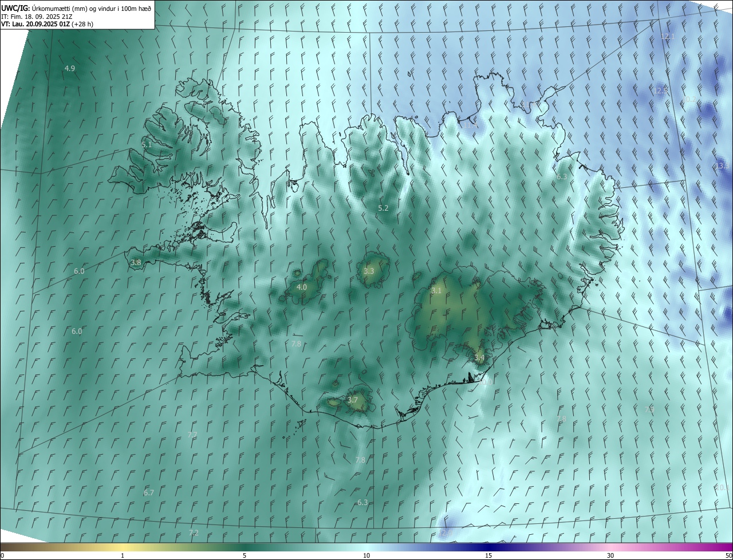Click the 3.1 value on Vatnajökull glacier
This screenshot has height=560, width=733.
coord(436,291)
